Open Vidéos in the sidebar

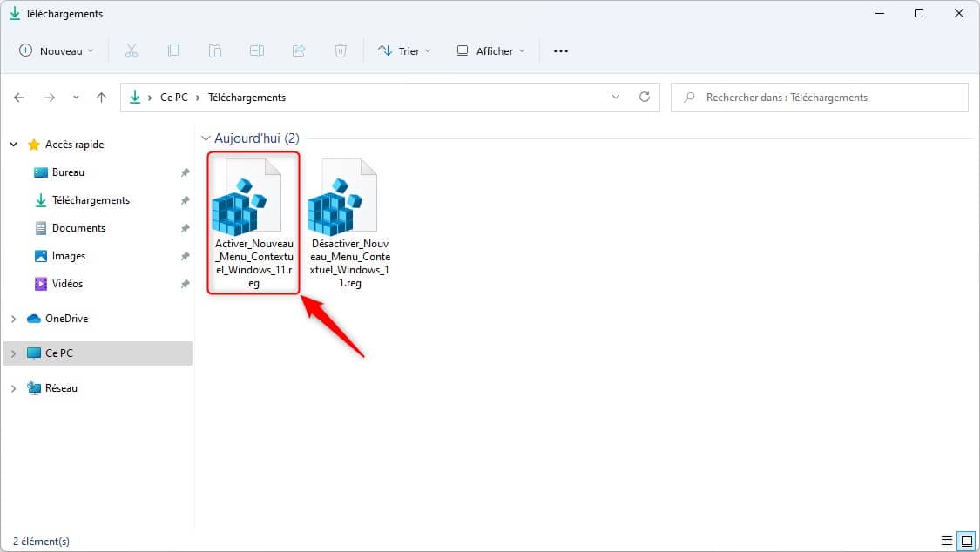point(67,284)
